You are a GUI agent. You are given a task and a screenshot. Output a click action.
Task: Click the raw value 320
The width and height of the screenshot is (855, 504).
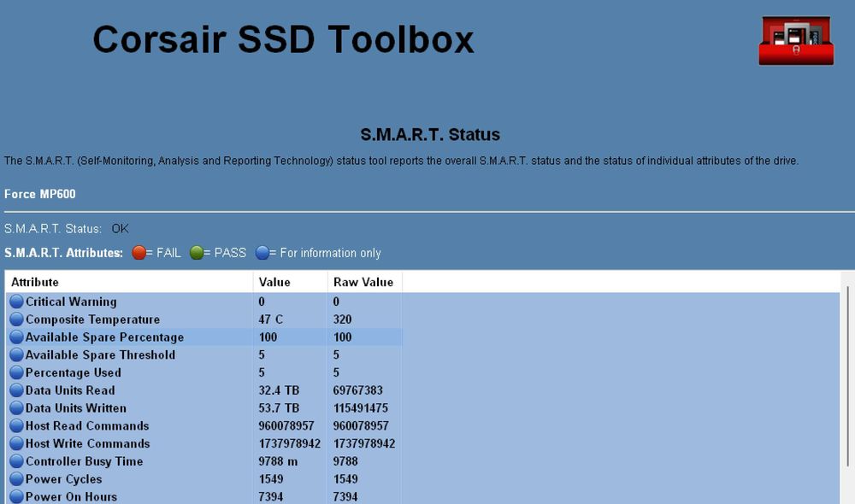click(343, 319)
